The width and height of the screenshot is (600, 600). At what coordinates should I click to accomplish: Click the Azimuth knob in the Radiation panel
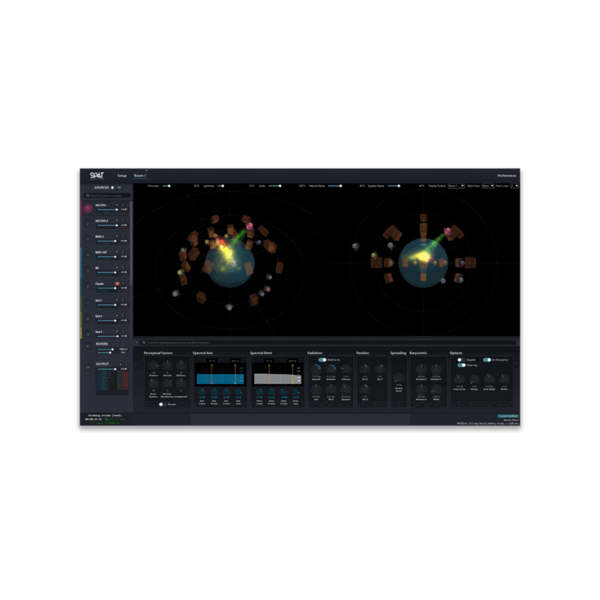(316, 370)
